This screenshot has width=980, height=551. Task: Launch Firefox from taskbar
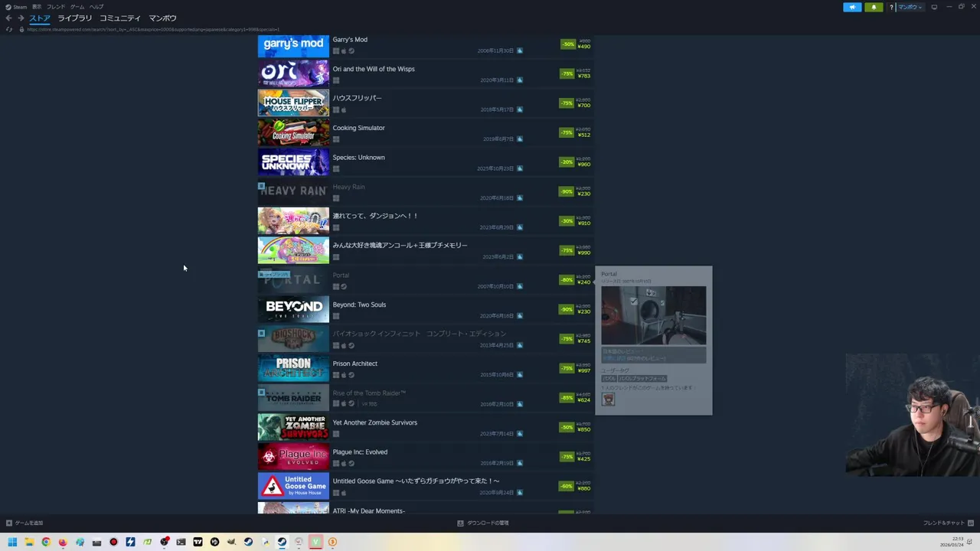63,542
